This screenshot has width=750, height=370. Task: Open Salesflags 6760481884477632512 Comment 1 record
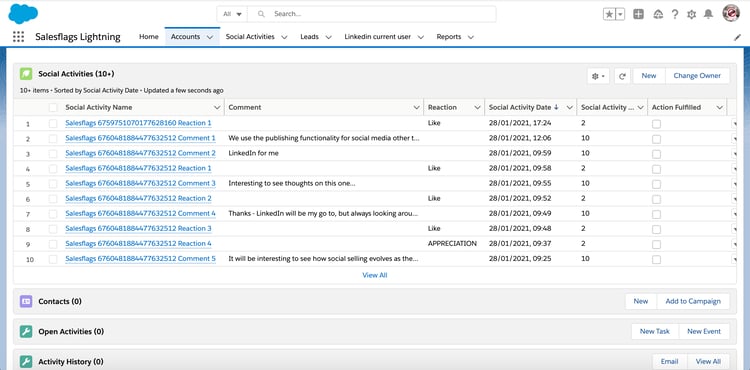tap(140, 138)
